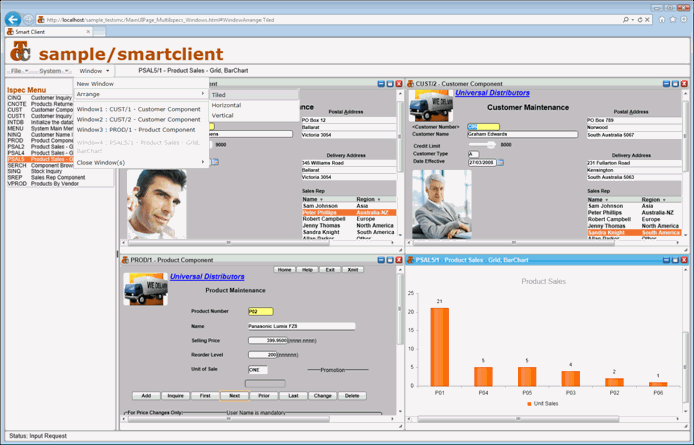Screen dimensions: 694x445
Task: Open the System menu dropdown
Action: tap(53, 71)
